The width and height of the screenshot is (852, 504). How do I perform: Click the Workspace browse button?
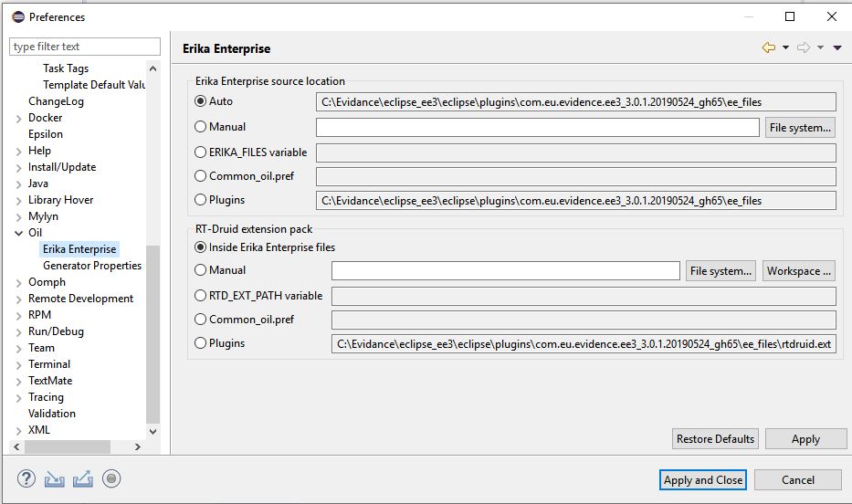[798, 270]
